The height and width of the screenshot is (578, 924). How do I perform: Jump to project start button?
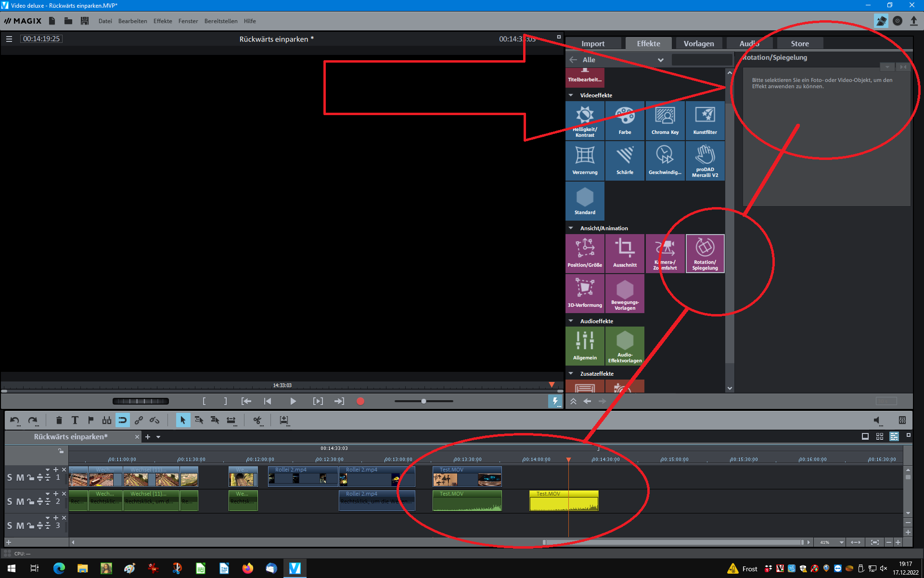(268, 401)
